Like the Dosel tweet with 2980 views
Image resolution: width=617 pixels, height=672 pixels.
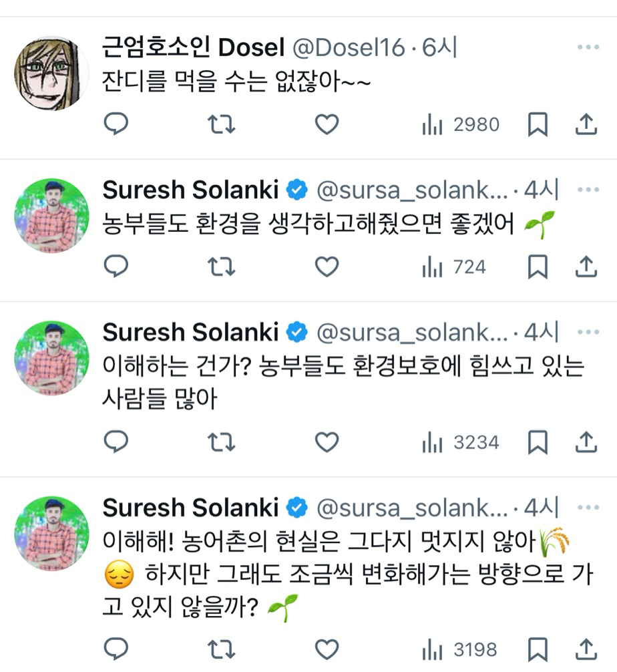tap(327, 124)
